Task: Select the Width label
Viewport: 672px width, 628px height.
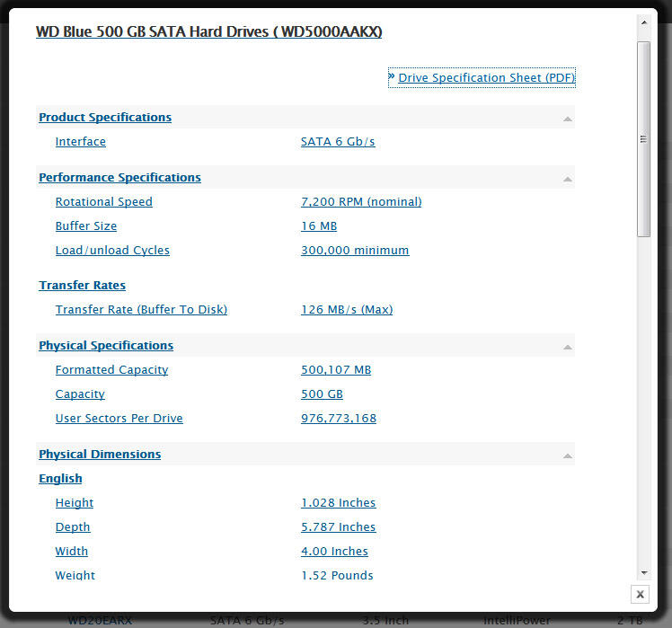Action: pos(72,551)
